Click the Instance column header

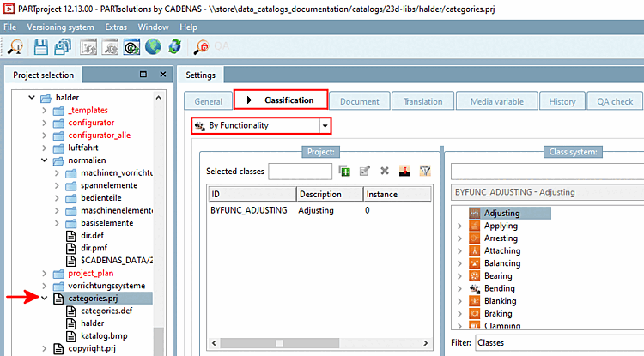(x=398, y=194)
